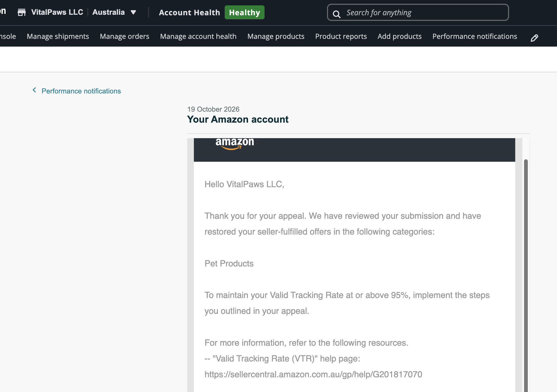Click the green Healthy status badge
The width and height of the screenshot is (557, 392).
click(x=244, y=12)
